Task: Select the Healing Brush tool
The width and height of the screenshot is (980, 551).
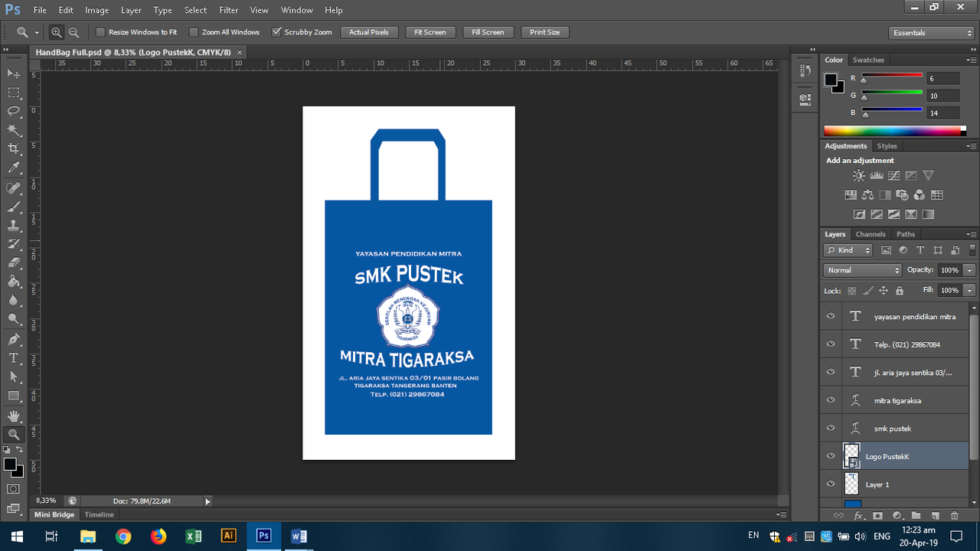Action: (x=14, y=188)
